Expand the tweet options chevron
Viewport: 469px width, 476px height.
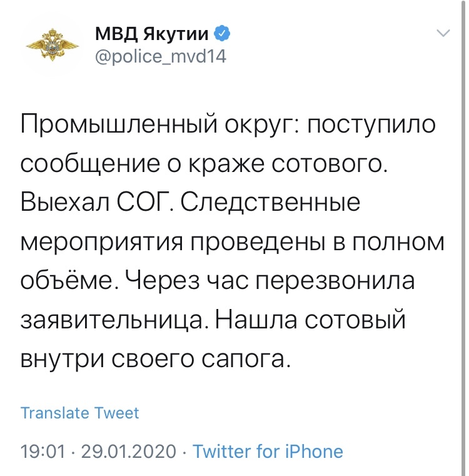[443, 34]
